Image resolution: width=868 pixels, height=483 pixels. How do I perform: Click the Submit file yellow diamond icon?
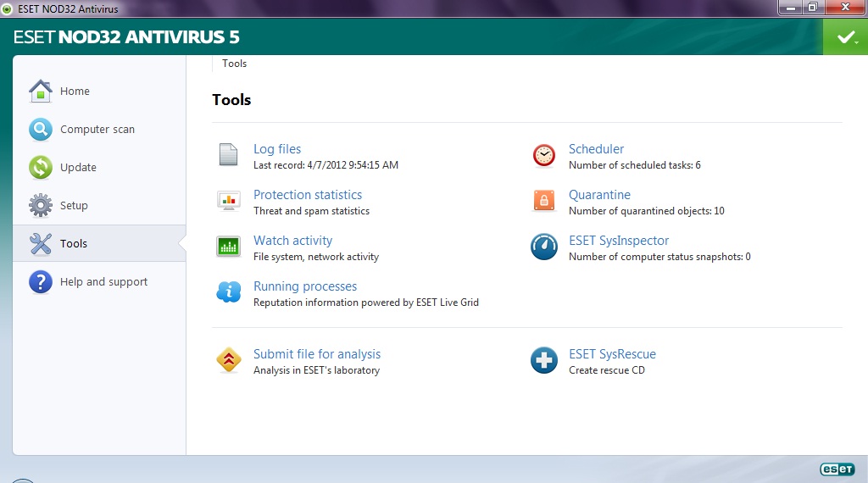229,360
